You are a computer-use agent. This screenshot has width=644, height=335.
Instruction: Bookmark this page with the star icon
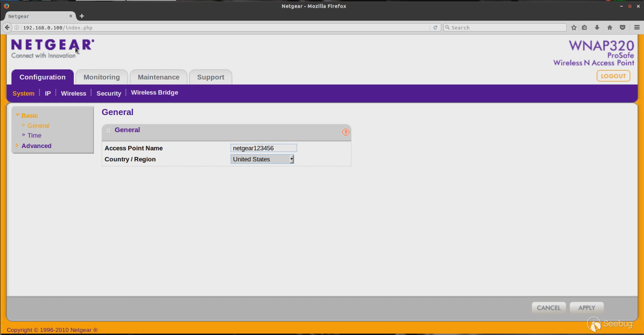tap(574, 28)
